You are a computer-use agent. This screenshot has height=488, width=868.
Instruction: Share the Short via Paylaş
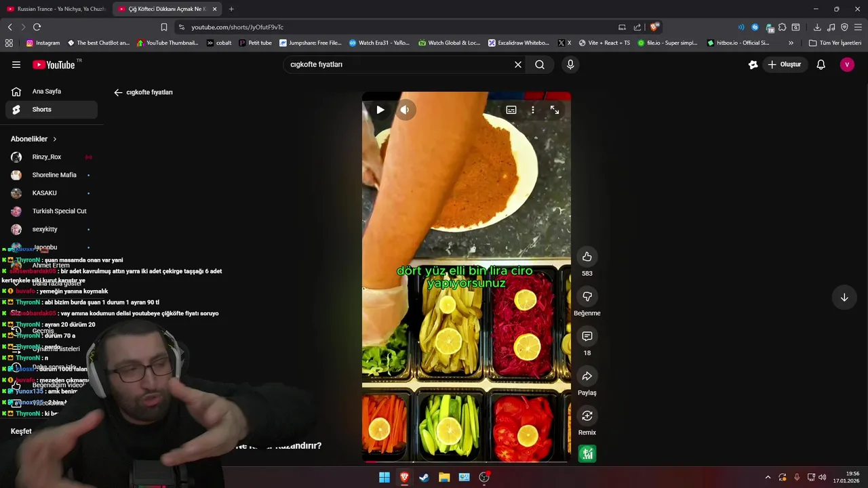click(587, 376)
